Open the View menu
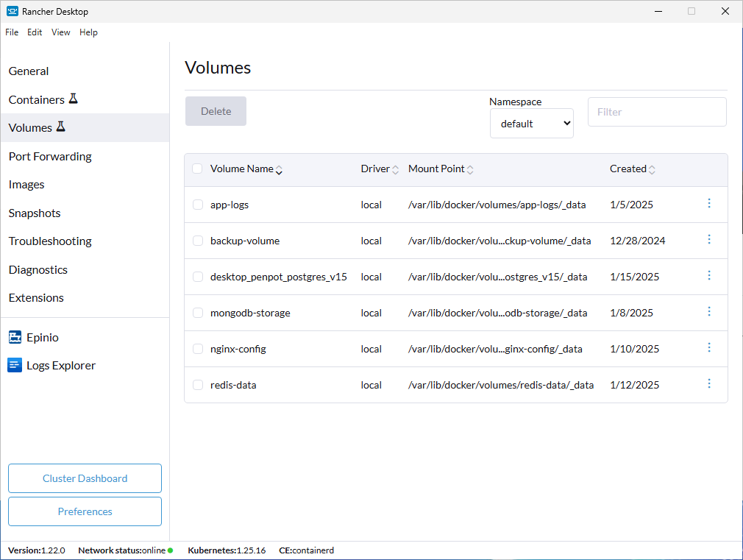This screenshot has height=560, width=743. pos(61,32)
